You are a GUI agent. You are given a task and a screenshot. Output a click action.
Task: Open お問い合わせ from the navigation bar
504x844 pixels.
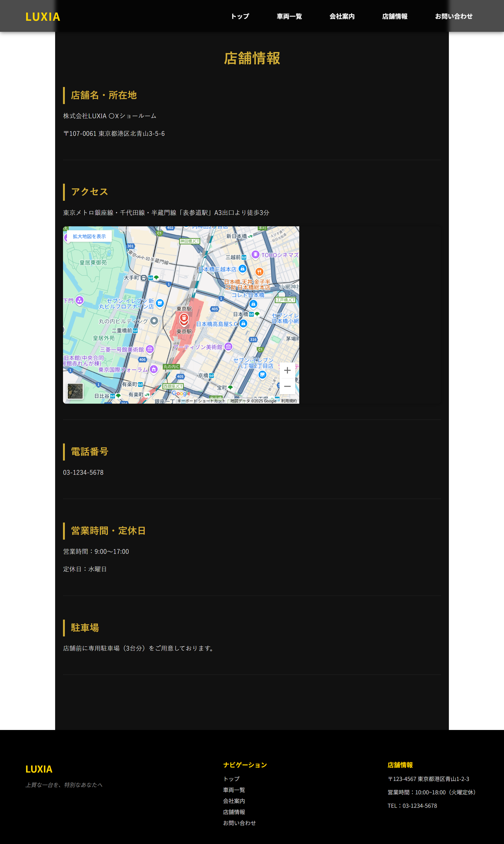(x=454, y=16)
